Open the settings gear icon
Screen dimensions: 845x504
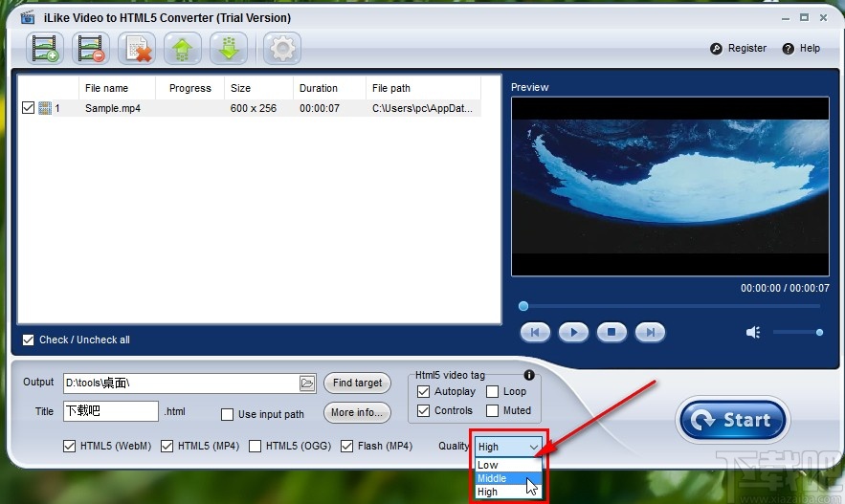pos(282,49)
